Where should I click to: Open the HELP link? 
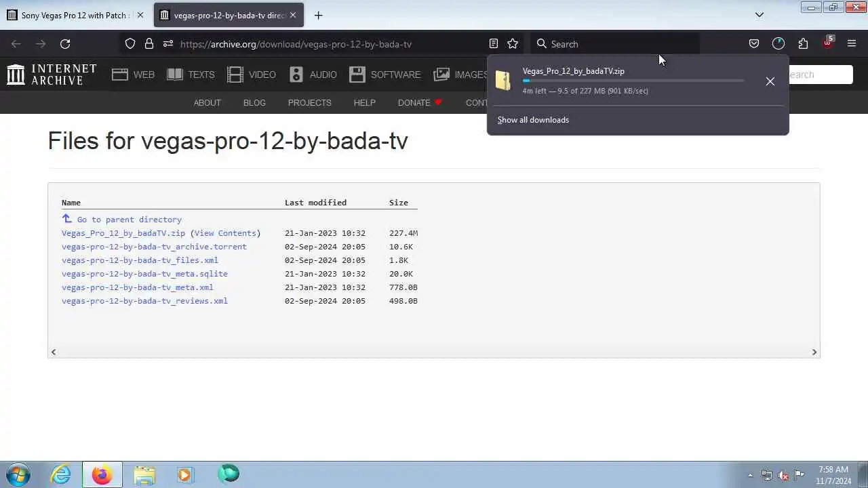click(364, 102)
